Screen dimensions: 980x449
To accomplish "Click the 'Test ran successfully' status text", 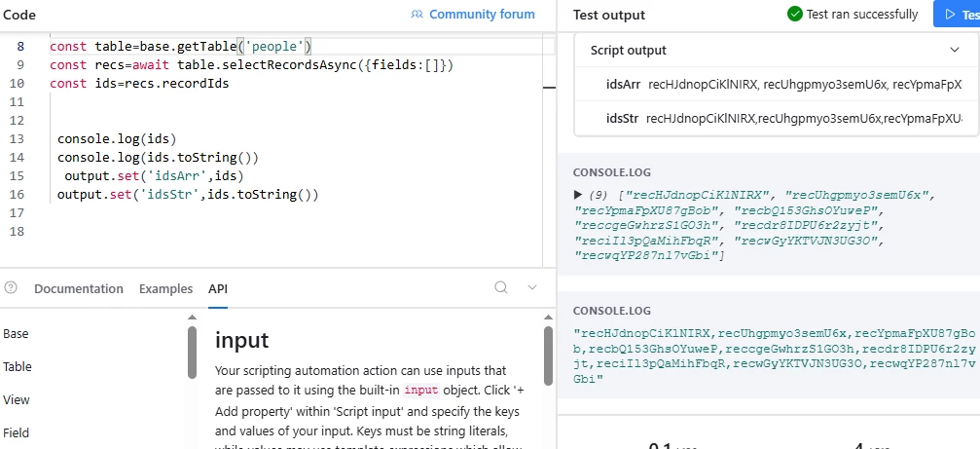I will 862,14.
